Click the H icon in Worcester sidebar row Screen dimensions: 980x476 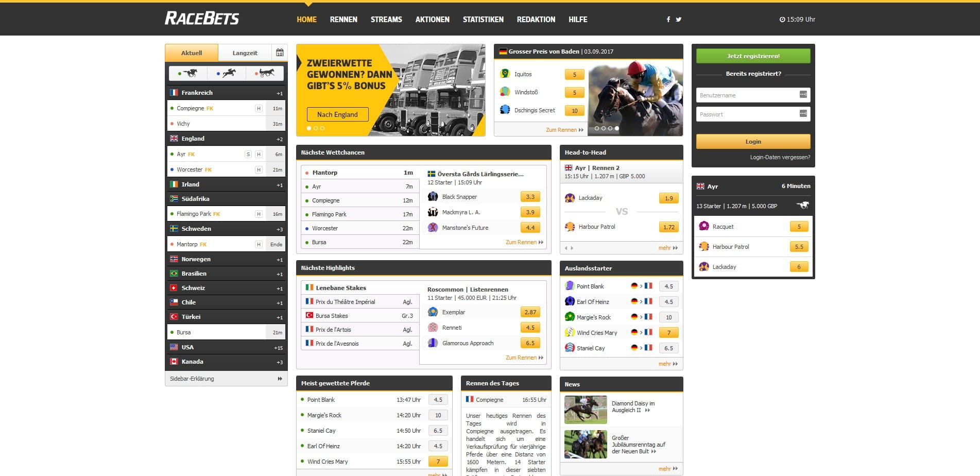pyautogui.click(x=259, y=169)
